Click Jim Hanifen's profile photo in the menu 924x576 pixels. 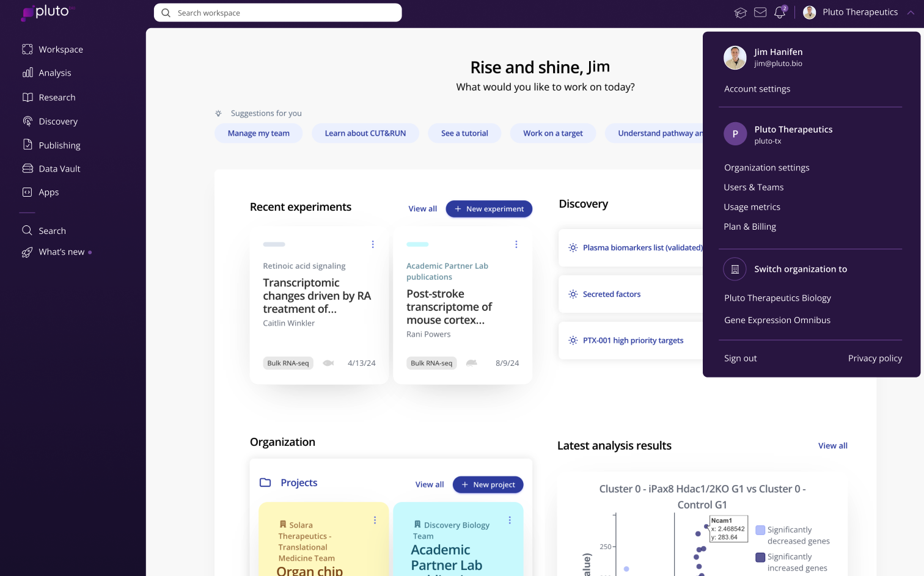pos(735,57)
